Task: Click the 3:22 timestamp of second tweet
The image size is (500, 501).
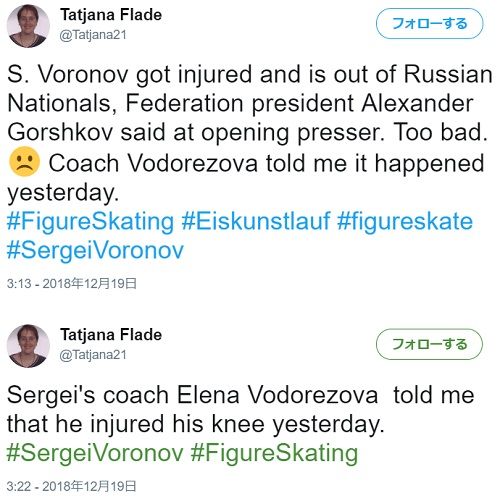Action: [x=72, y=486]
